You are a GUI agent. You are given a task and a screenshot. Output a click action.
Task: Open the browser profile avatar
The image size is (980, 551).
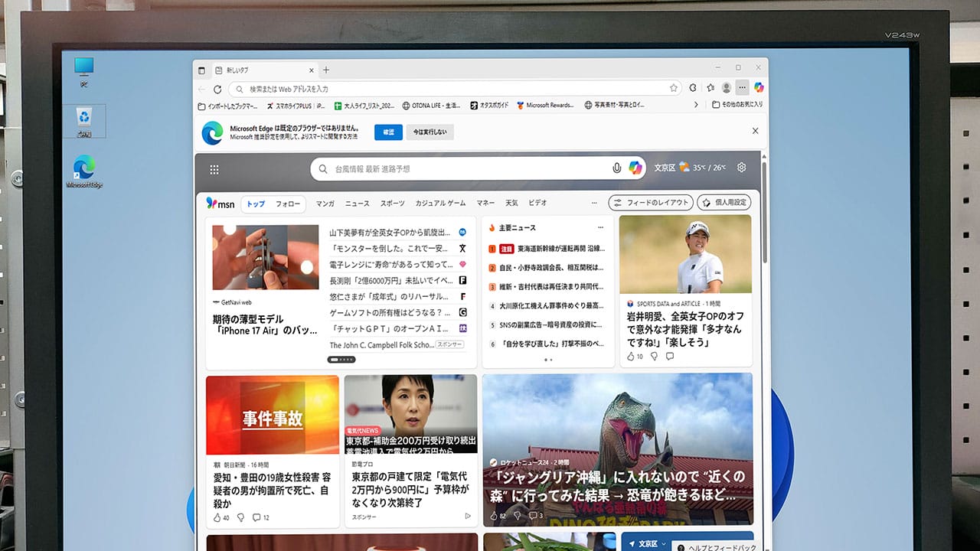click(726, 88)
